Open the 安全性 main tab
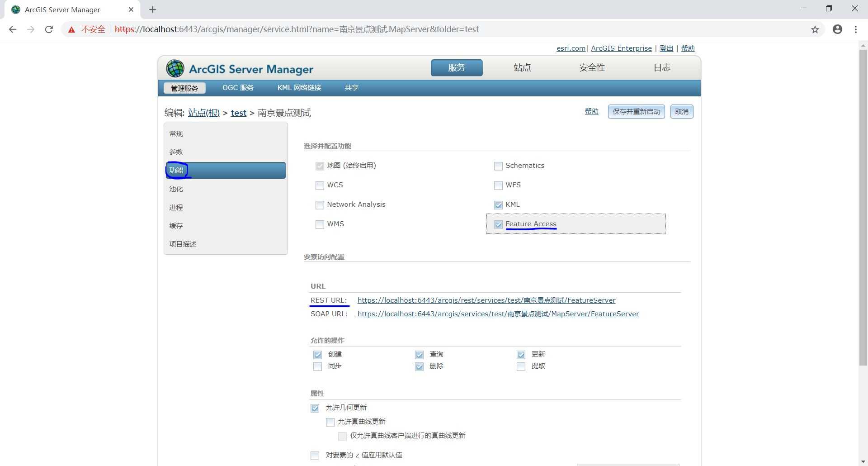The width and height of the screenshot is (868, 466). [592, 68]
